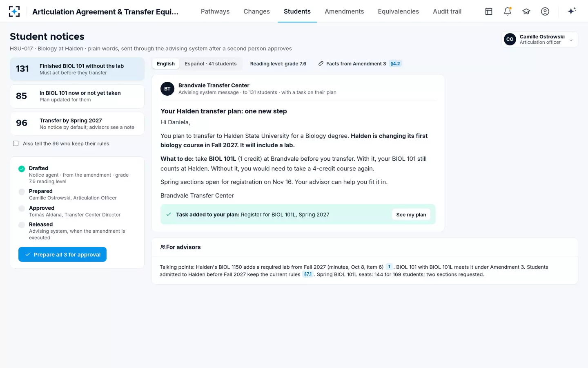Click the app logo icon
Screen dimensions: 588x368
coord(14,11)
